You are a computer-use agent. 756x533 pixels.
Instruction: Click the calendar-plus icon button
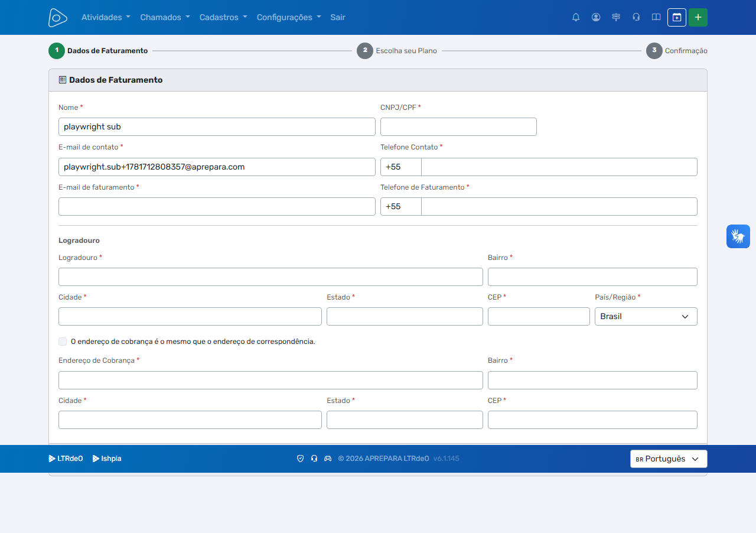[677, 17]
